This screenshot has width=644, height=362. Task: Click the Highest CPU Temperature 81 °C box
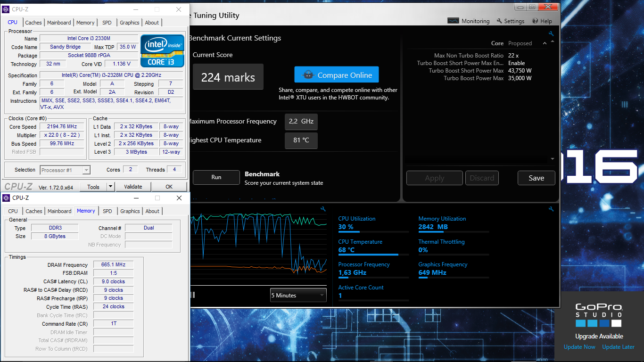(301, 140)
